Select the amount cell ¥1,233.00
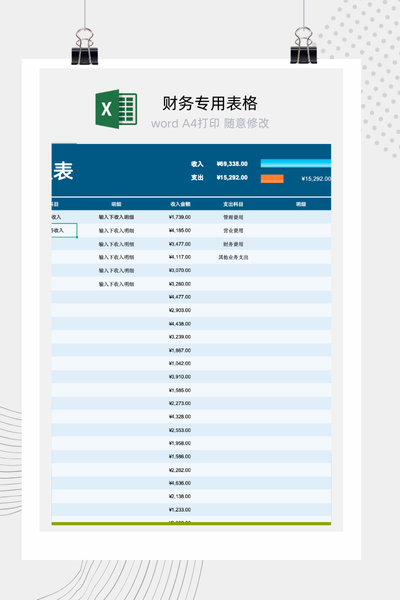The image size is (400, 600). (180, 510)
